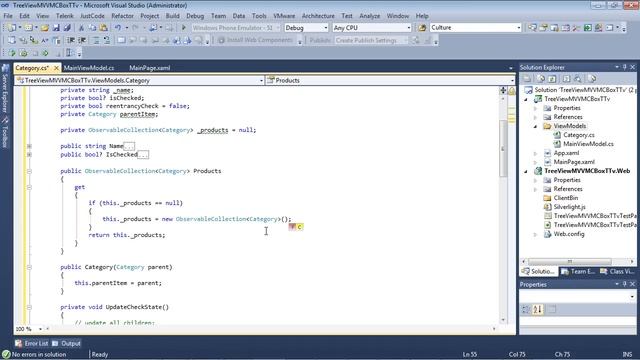640x360 pixels.
Task: Click the Open File folder icon
Action: [x=44, y=28]
